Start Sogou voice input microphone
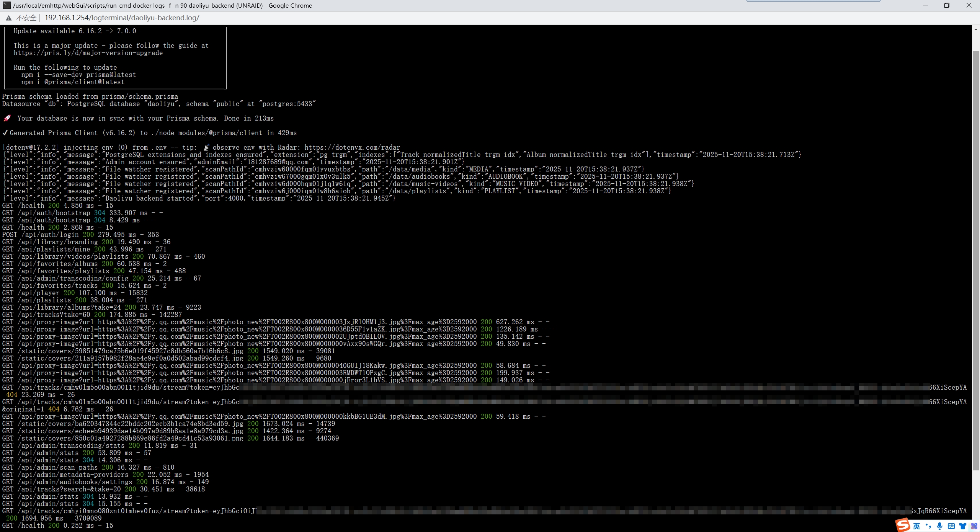 pyautogui.click(x=939, y=526)
